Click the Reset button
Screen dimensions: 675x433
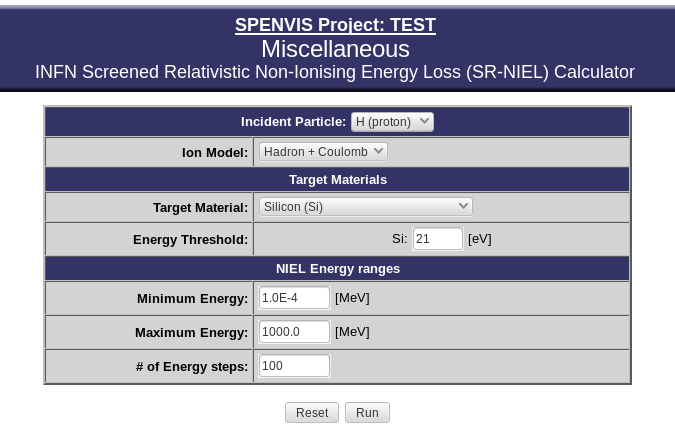point(312,413)
